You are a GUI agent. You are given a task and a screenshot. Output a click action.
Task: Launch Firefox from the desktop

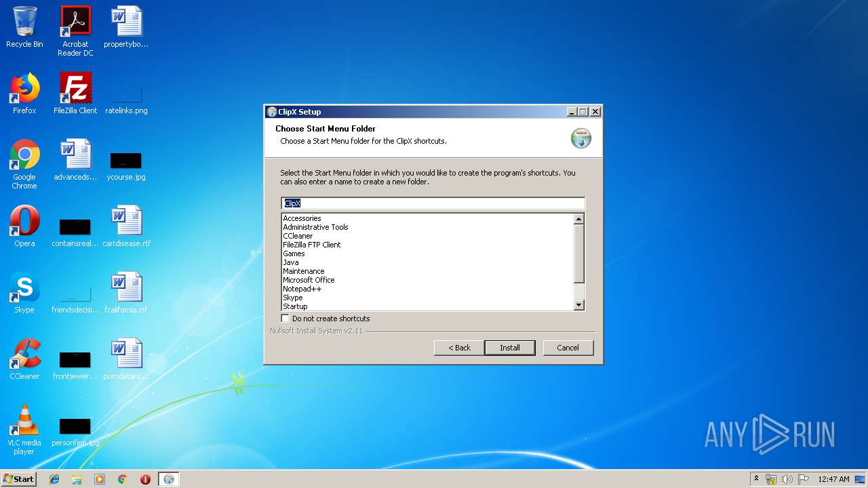click(x=24, y=94)
